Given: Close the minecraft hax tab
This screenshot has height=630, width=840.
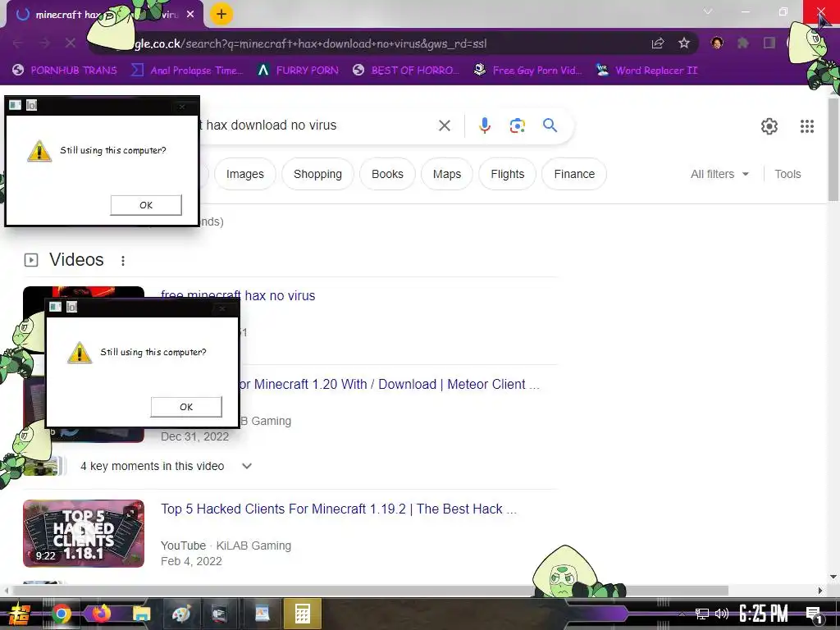Looking at the screenshot, I should pos(190,15).
